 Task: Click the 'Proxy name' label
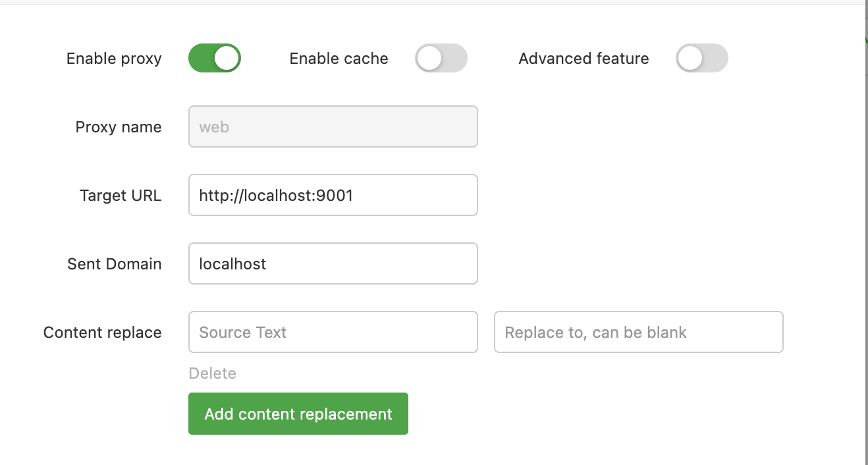point(119,127)
